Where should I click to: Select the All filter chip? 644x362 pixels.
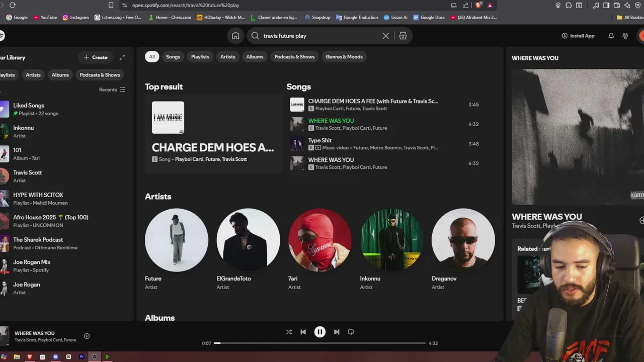(152, 57)
